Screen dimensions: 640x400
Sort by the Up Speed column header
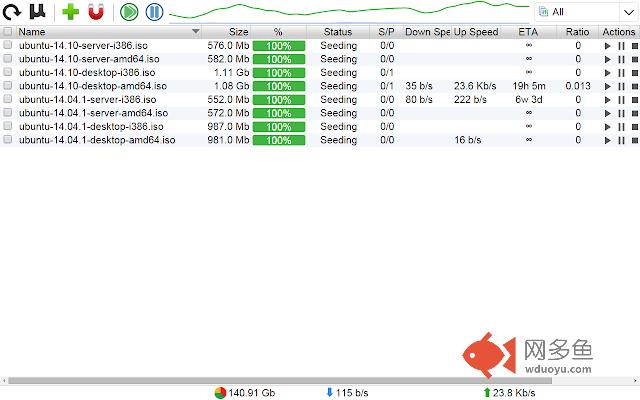476,32
